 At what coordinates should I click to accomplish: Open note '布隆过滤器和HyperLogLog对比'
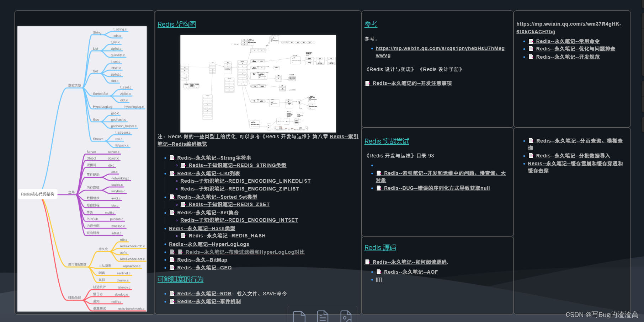click(245, 252)
